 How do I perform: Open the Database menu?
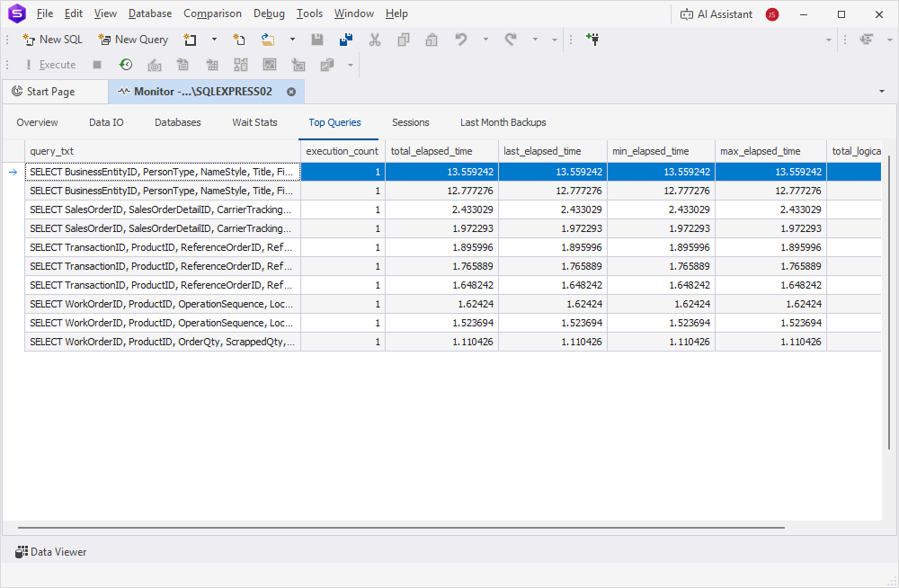[149, 13]
